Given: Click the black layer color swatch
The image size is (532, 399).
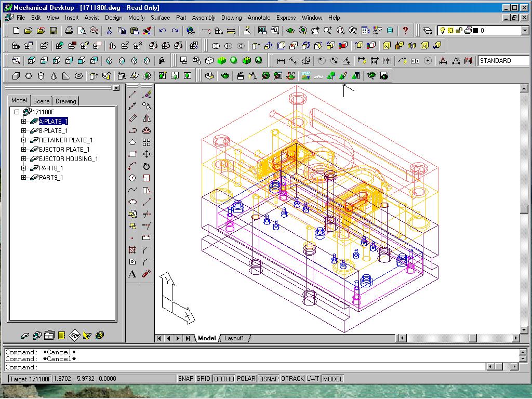Looking at the screenshot, I should [x=475, y=31].
